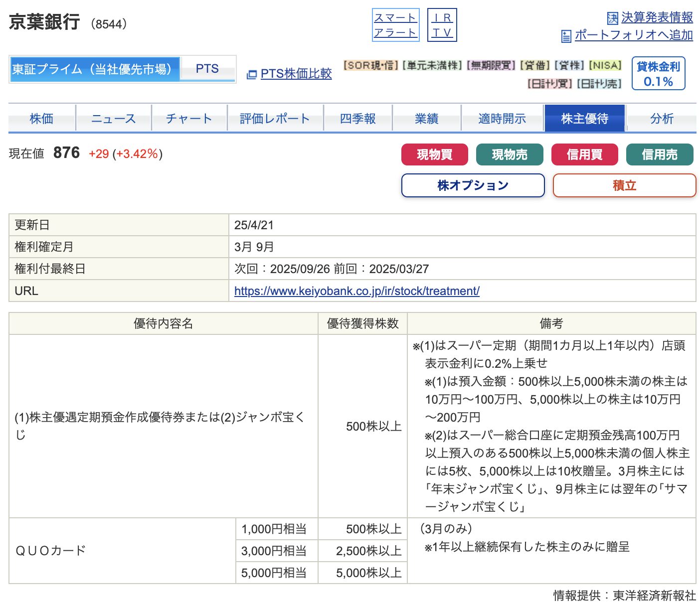700x604 pixels.
Task: Click the portfolio add document icon
Action: [566, 36]
